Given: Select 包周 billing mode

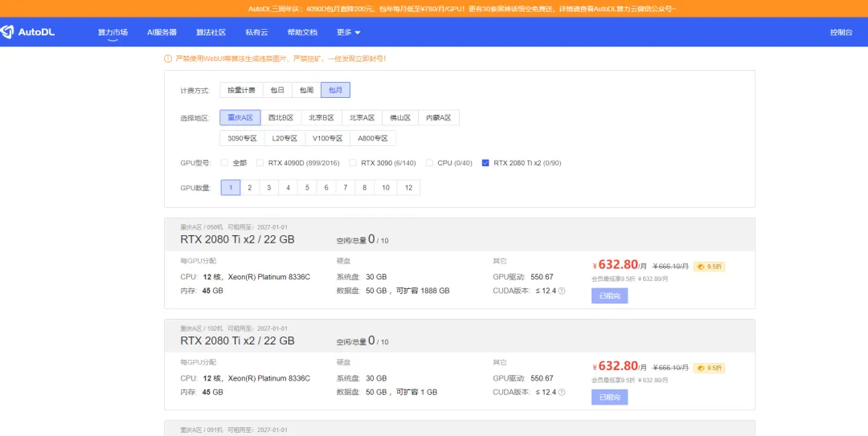Looking at the screenshot, I should pyautogui.click(x=307, y=90).
